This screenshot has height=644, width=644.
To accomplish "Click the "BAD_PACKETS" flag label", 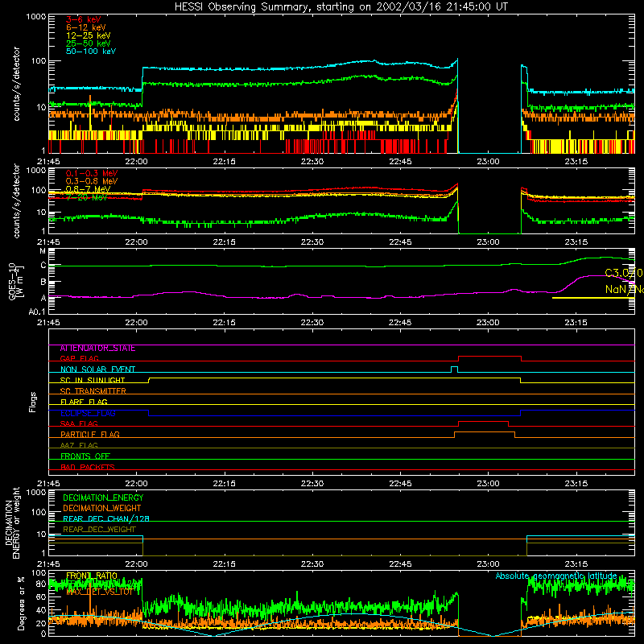I will [88, 468].
